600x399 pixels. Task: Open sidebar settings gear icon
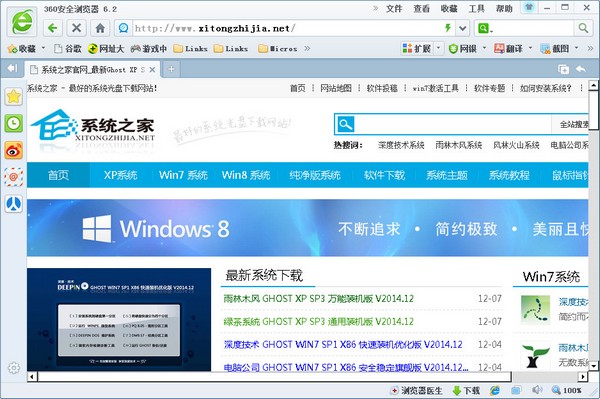pyautogui.click(x=14, y=368)
